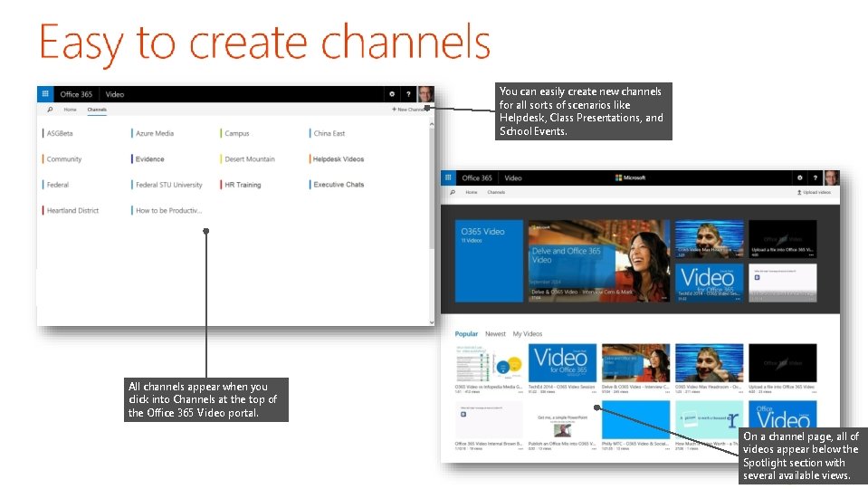Open Office 365 Video Internal Brown Bag thumbnail
The image size is (868, 489).
click(489, 420)
